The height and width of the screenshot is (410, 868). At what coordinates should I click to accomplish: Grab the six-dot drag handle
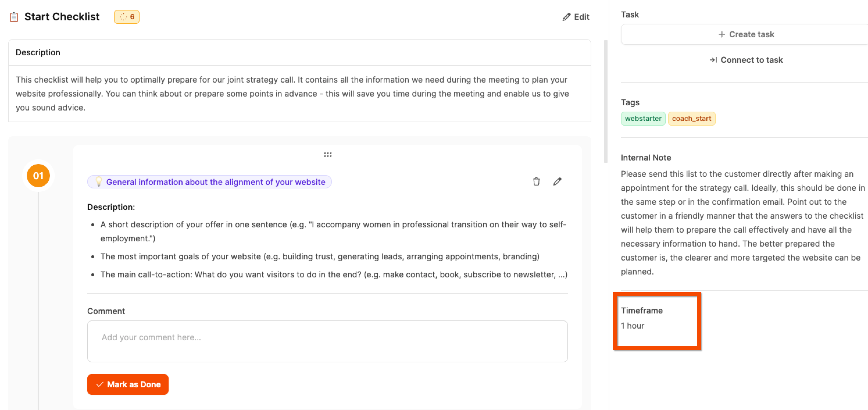[328, 155]
